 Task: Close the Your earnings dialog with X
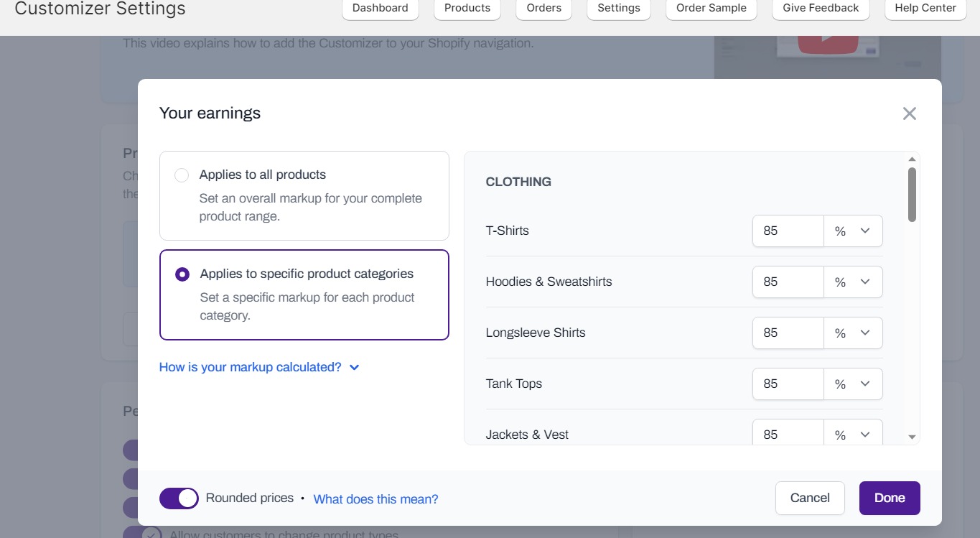tap(910, 113)
